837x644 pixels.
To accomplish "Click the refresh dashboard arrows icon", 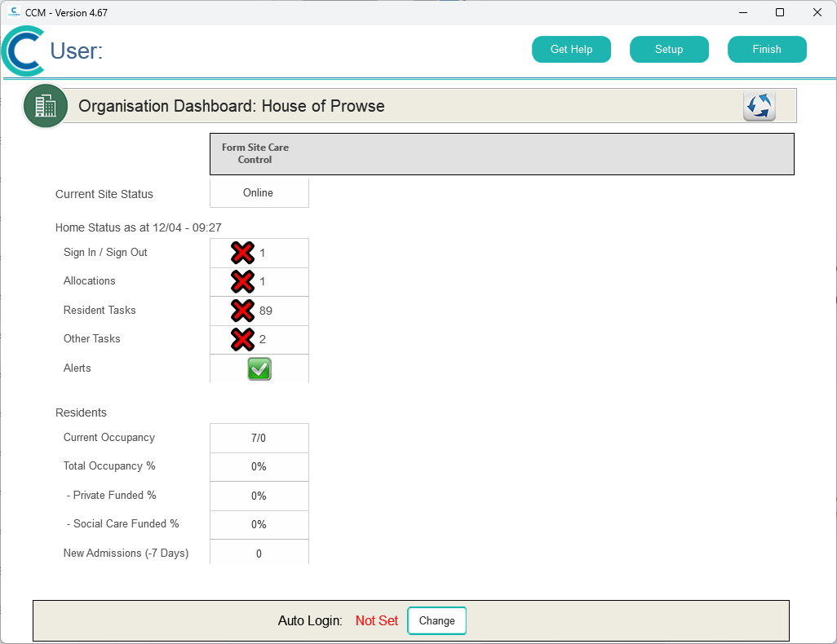I will (x=759, y=106).
